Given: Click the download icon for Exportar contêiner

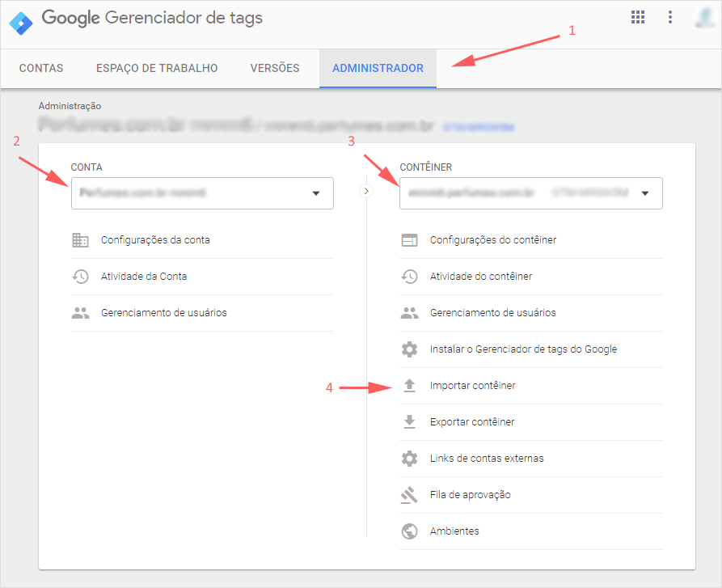Looking at the screenshot, I should click(409, 421).
